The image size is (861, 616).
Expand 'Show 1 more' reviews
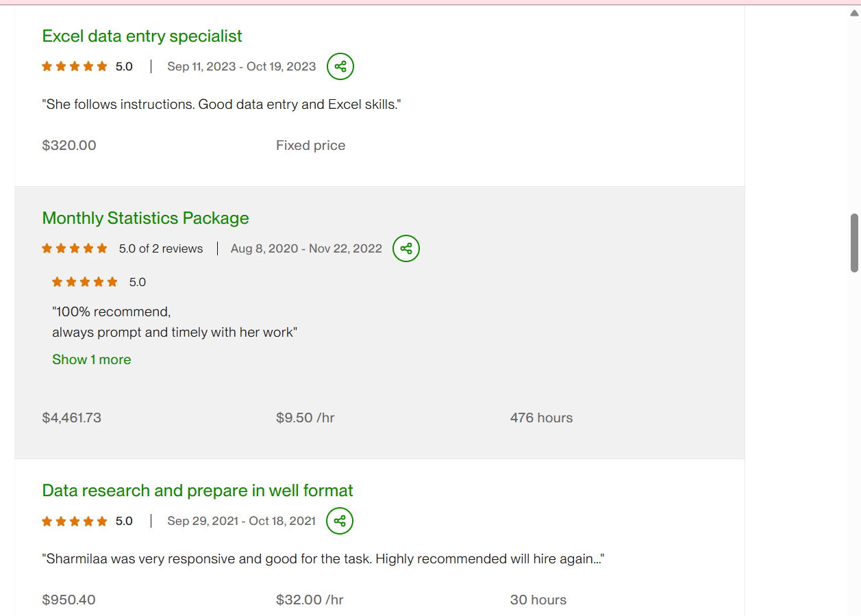pos(91,359)
